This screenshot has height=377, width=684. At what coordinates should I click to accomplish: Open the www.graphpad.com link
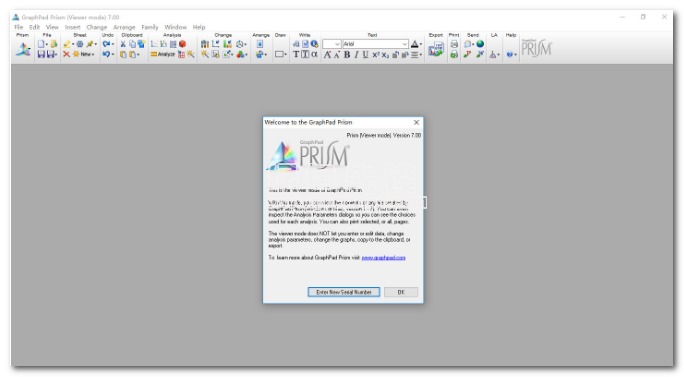click(x=383, y=257)
